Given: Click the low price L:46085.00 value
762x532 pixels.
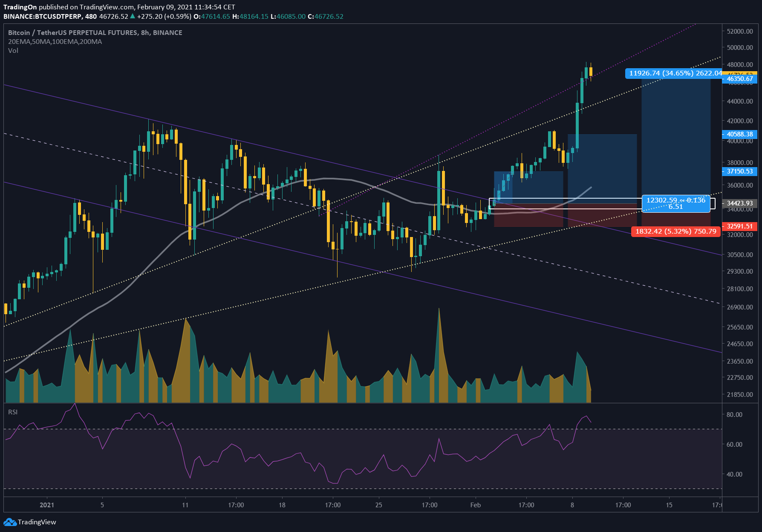Looking at the screenshot, I should [288, 16].
